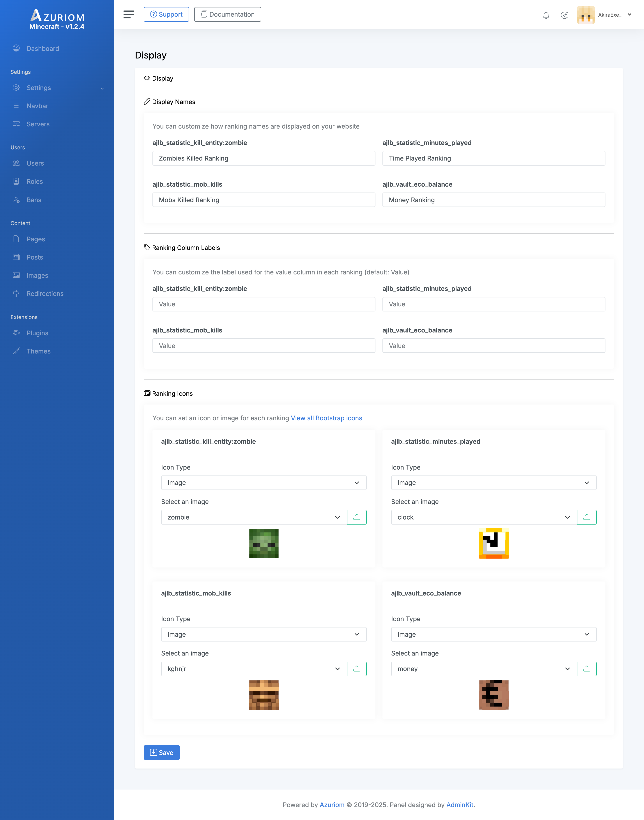Screen dimensions: 644x820
Task: Open the notifications bell
Action: tap(546, 15)
